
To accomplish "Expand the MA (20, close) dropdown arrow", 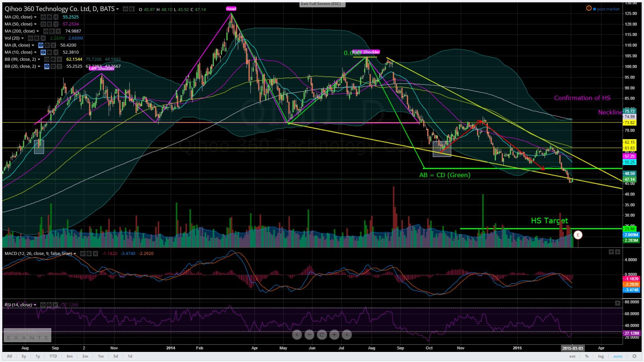I will point(35,17).
